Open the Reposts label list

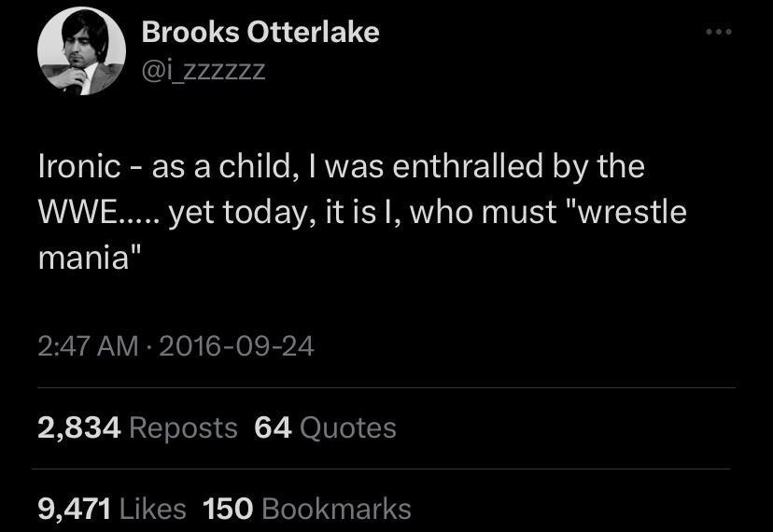tap(183, 427)
